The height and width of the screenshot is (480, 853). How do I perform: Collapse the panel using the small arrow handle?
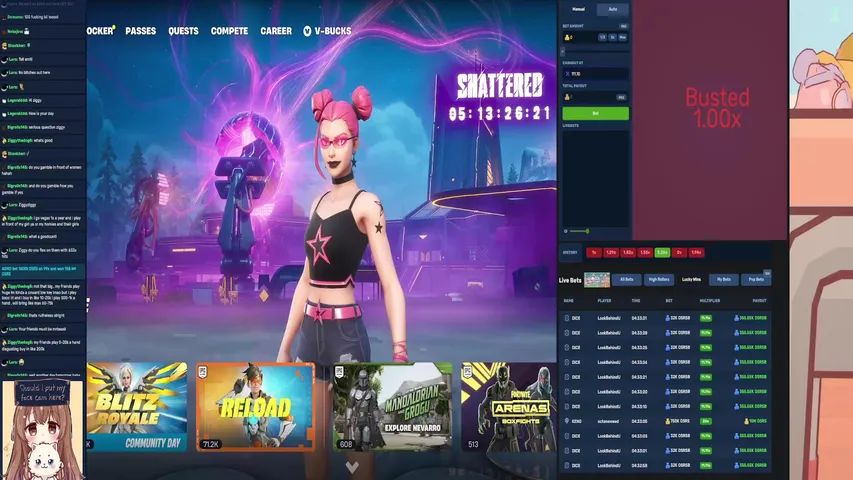[563, 52]
